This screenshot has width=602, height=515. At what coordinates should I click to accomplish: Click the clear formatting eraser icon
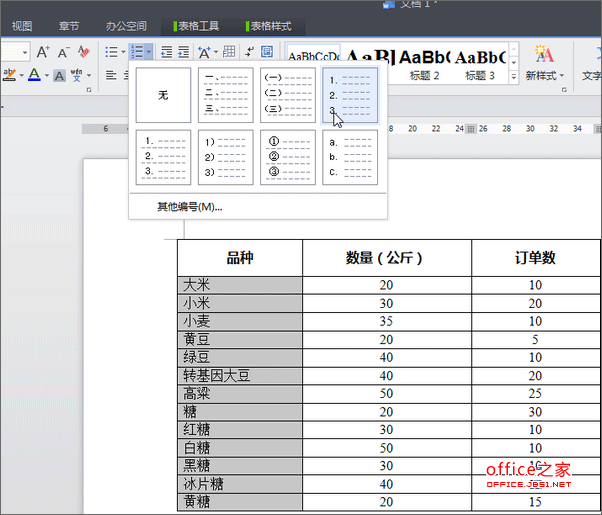84,52
